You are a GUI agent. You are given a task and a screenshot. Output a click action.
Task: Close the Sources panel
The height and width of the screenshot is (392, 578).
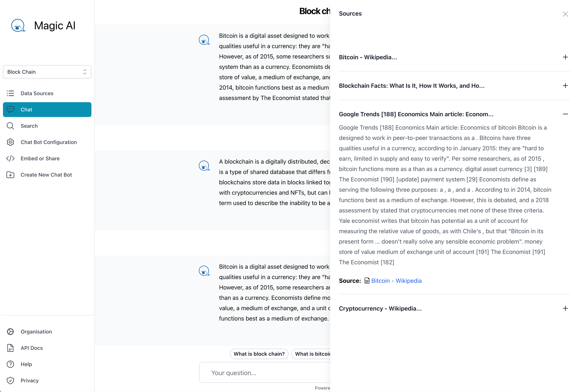pyautogui.click(x=565, y=14)
